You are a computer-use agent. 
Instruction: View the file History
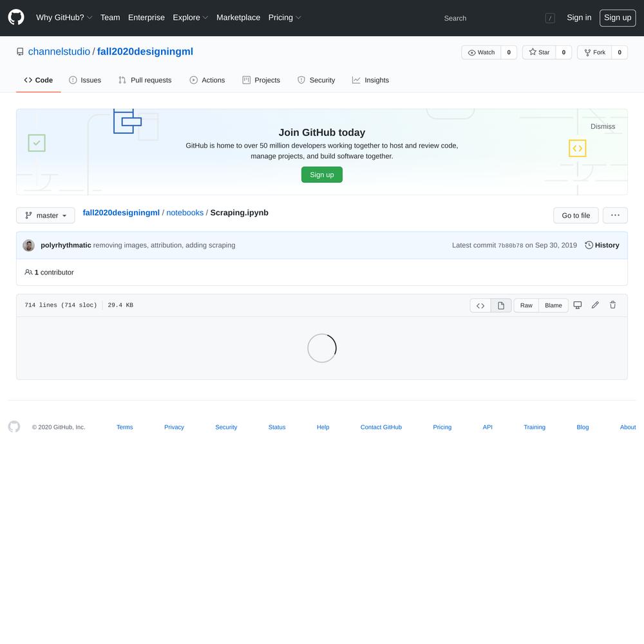click(x=602, y=245)
